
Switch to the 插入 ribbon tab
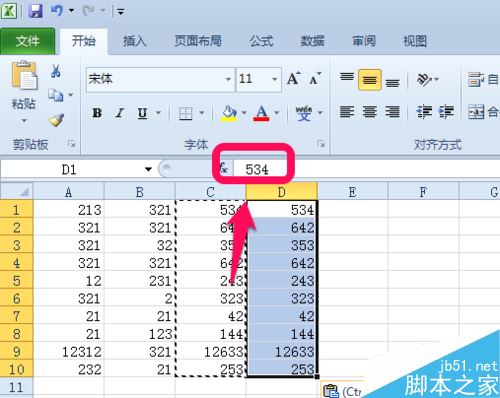click(134, 41)
